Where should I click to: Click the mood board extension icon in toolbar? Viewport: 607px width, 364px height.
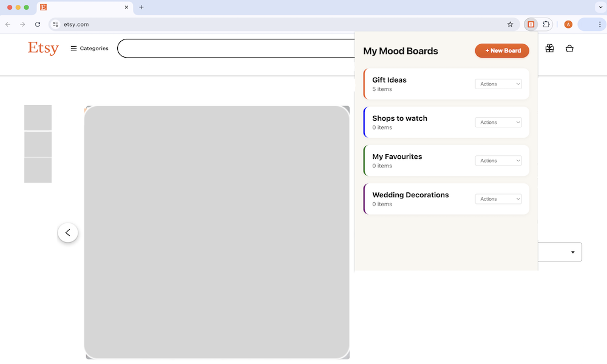click(x=531, y=24)
